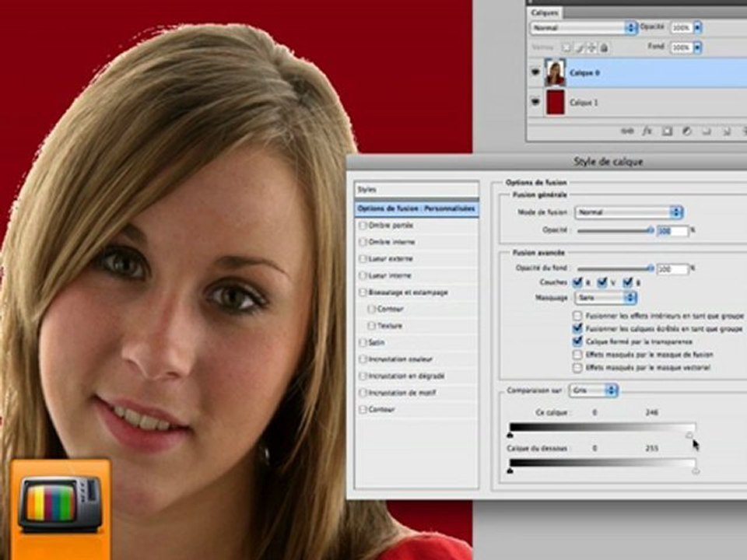Open the Fond fill arrow in Calques panel

click(x=697, y=47)
